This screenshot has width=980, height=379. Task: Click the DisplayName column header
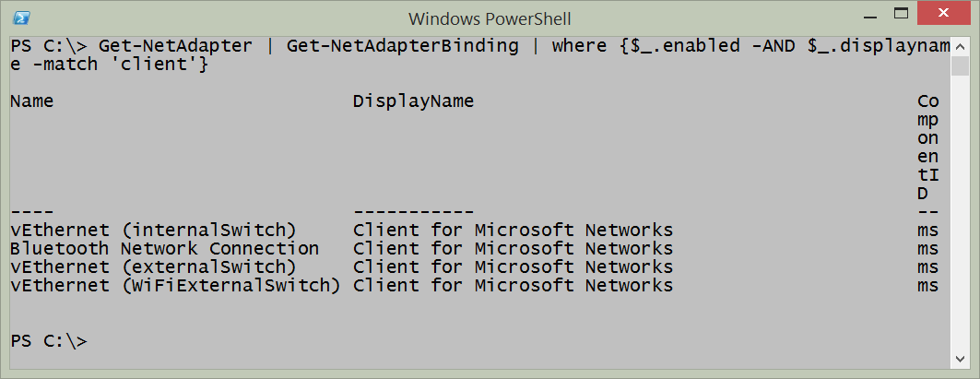click(x=413, y=101)
